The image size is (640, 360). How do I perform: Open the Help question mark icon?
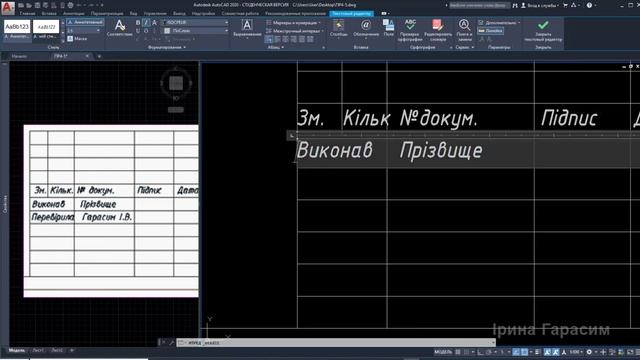tap(589, 5)
